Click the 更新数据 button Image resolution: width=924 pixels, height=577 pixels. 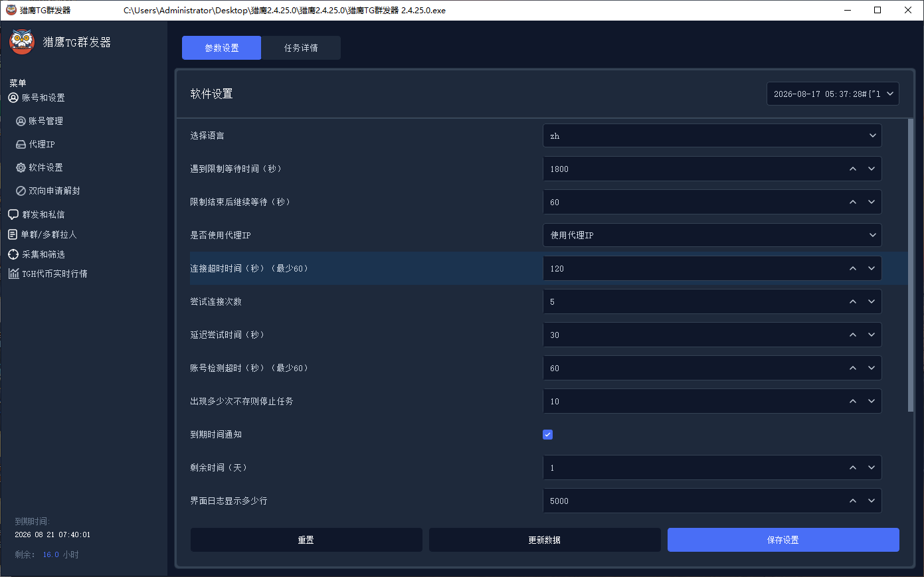[x=545, y=540]
